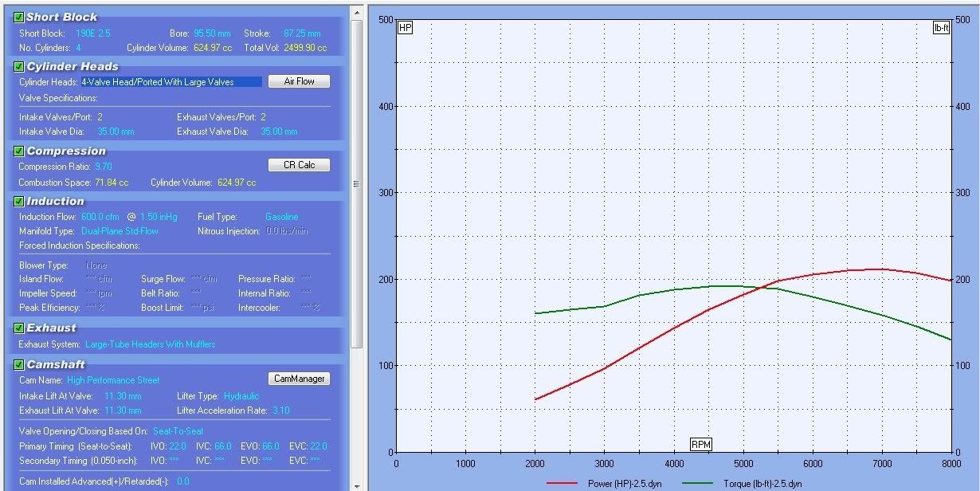
Task: Click the CR Calc button
Action: (299, 165)
